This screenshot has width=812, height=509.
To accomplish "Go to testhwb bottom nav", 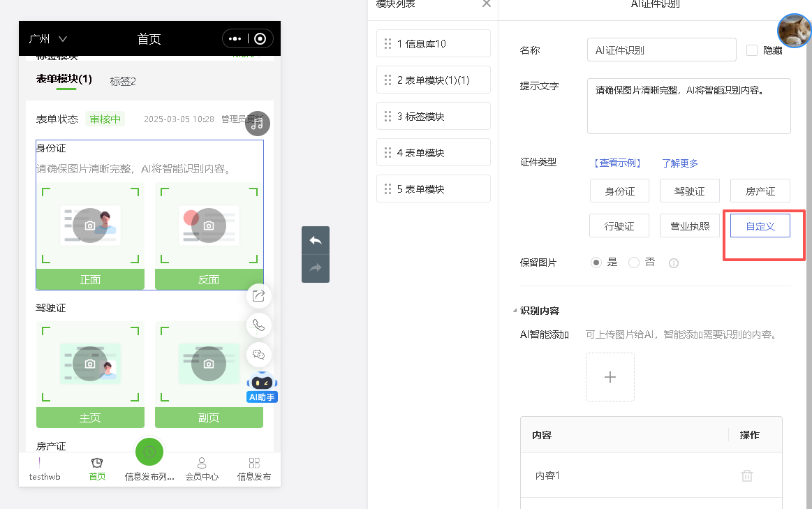I will pyautogui.click(x=45, y=469).
